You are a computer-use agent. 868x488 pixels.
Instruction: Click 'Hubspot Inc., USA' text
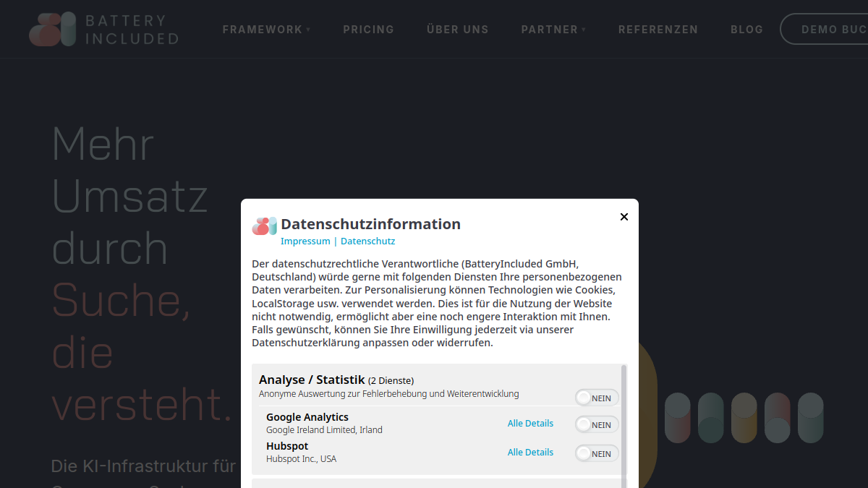pyautogui.click(x=301, y=459)
